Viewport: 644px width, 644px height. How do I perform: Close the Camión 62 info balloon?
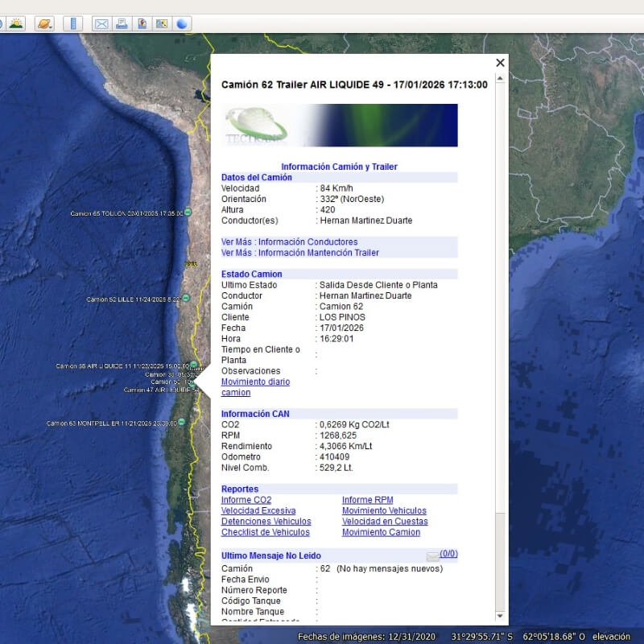click(500, 63)
